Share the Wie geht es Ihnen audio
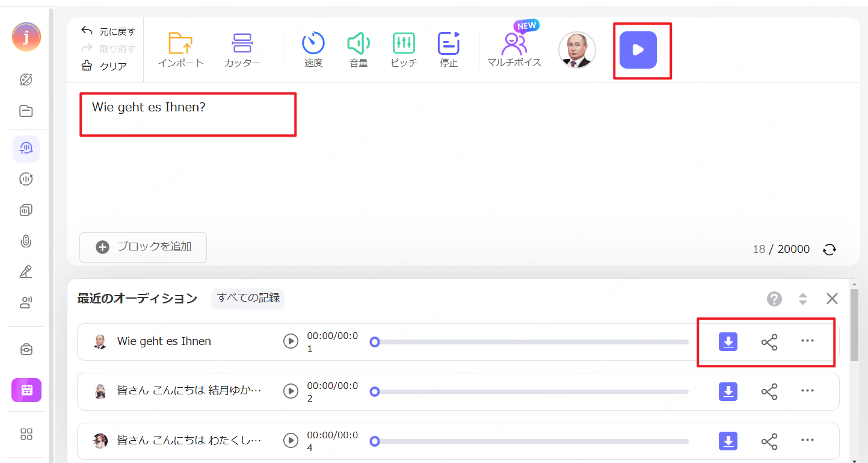 (x=769, y=342)
